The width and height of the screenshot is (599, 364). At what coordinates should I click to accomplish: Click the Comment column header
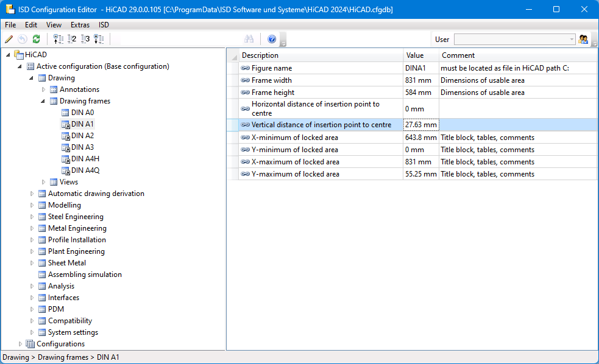(x=519, y=55)
